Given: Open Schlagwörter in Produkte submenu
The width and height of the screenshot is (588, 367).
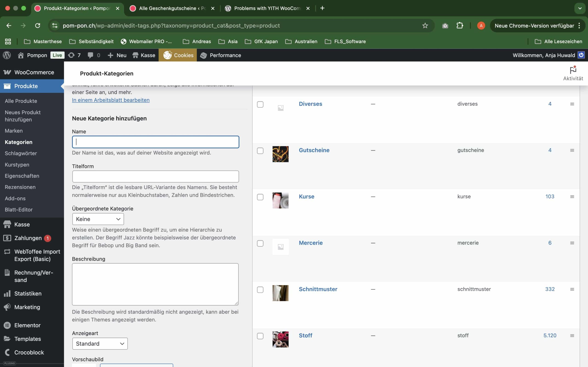Looking at the screenshot, I should pyautogui.click(x=21, y=153).
